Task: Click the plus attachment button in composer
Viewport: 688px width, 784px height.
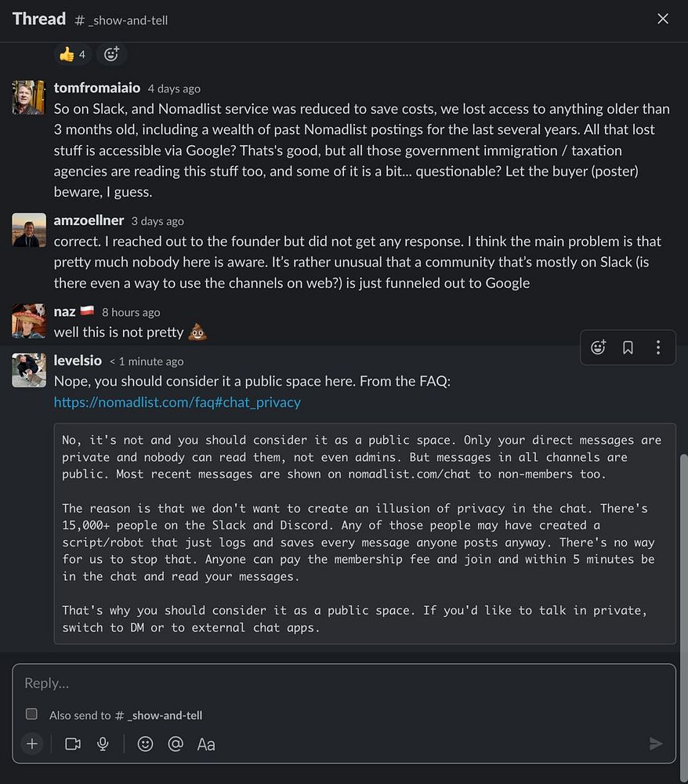Action: point(31,744)
